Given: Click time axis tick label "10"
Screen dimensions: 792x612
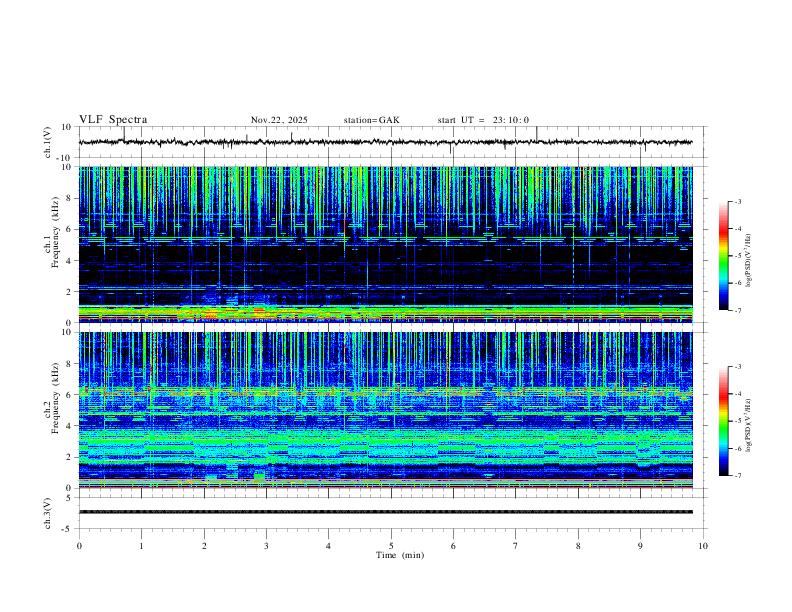Looking at the screenshot, I should [703, 546].
